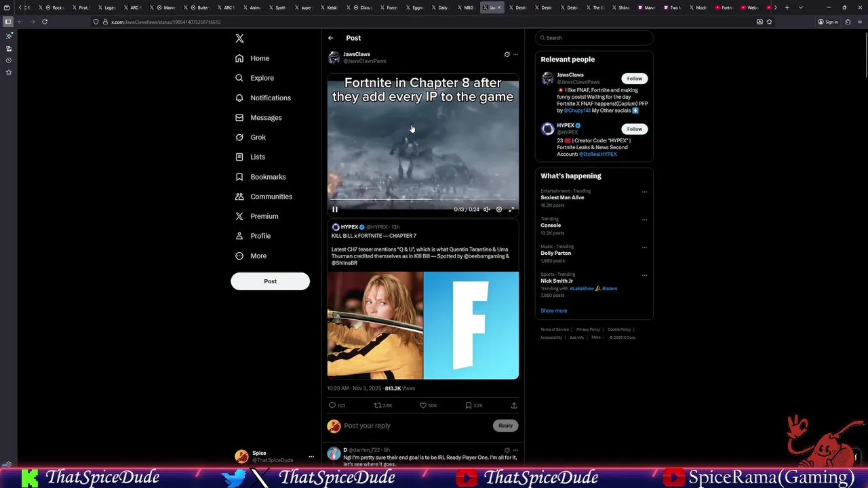Viewport: 868px width, 488px height.
Task: Click Grok icon on darrien_722 reply
Action: 507,450
